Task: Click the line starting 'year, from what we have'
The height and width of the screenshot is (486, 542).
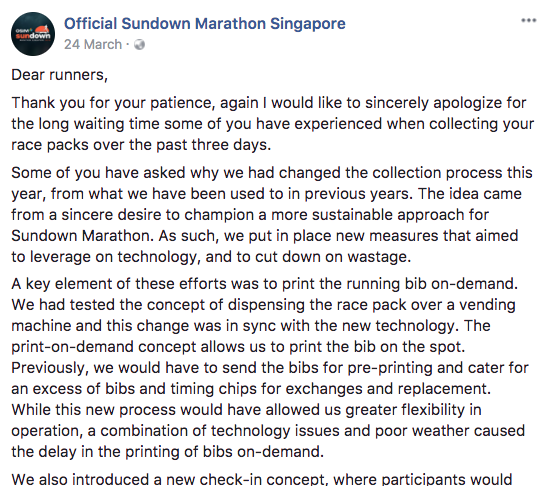Action: tap(266, 194)
